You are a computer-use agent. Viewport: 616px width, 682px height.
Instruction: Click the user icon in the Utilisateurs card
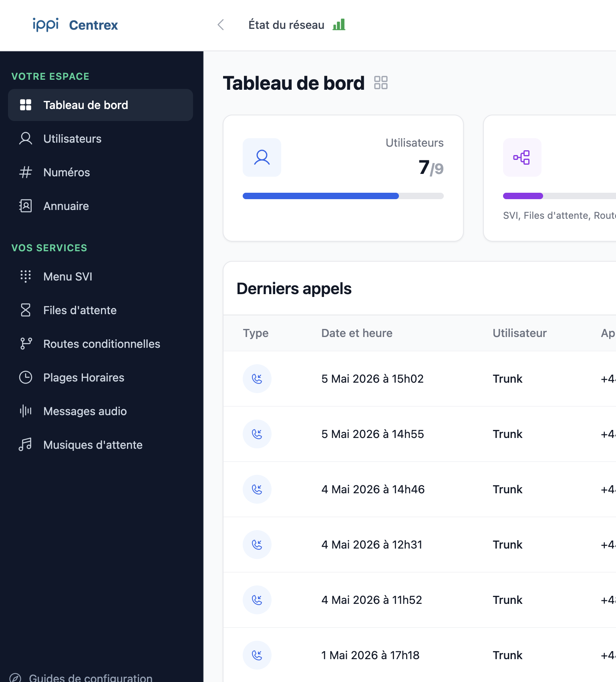coord(262,157)
